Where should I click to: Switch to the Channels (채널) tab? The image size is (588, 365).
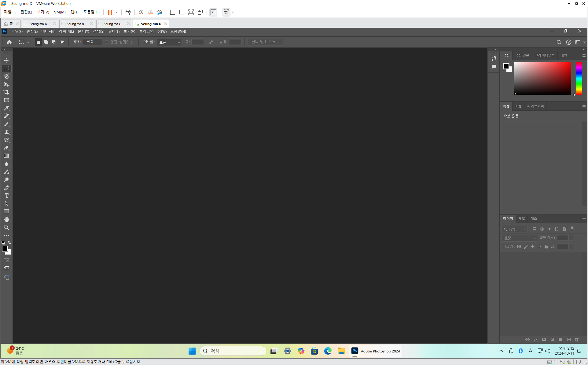point(521,219)
